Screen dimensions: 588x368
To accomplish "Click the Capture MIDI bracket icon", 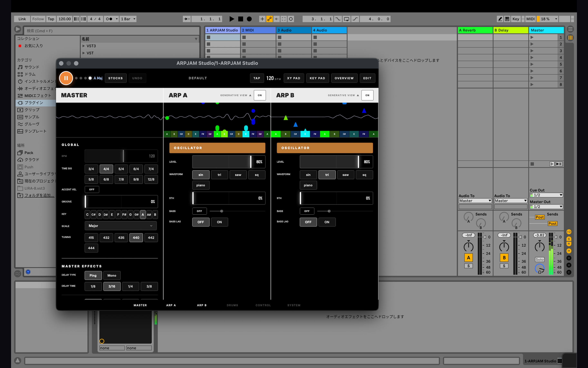I will coord(284,19).
